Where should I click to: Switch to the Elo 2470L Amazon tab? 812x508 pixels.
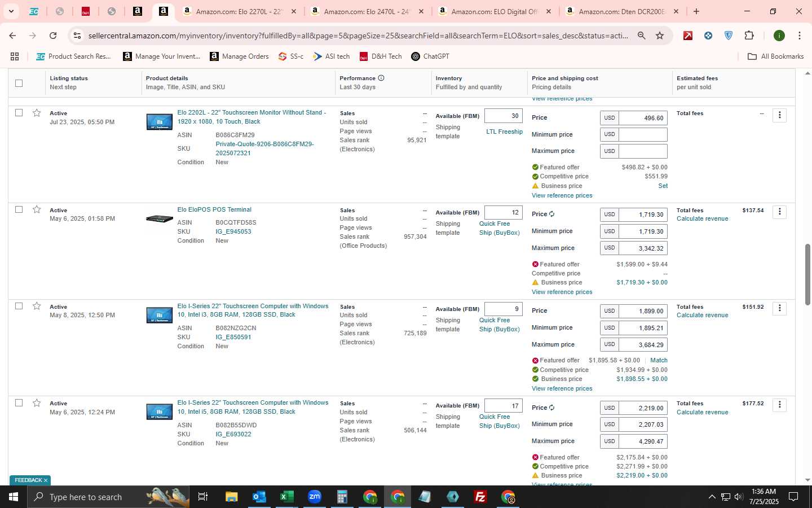367,11
